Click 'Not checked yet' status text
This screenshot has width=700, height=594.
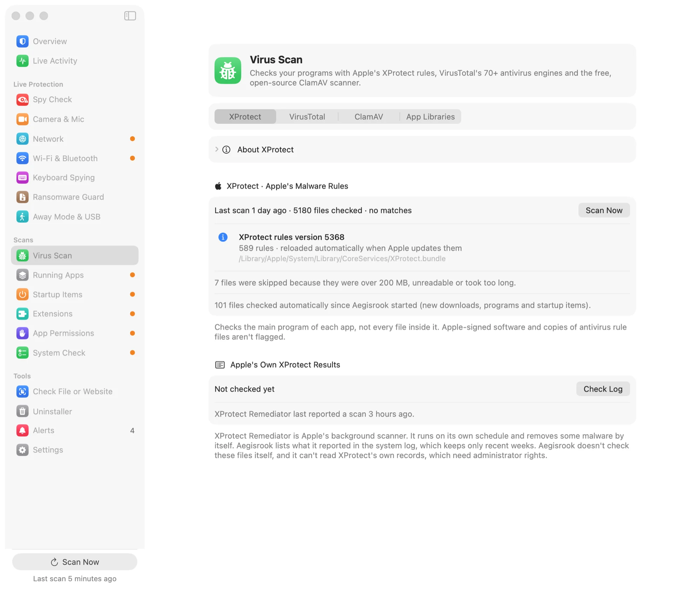[x=244, y=389]
